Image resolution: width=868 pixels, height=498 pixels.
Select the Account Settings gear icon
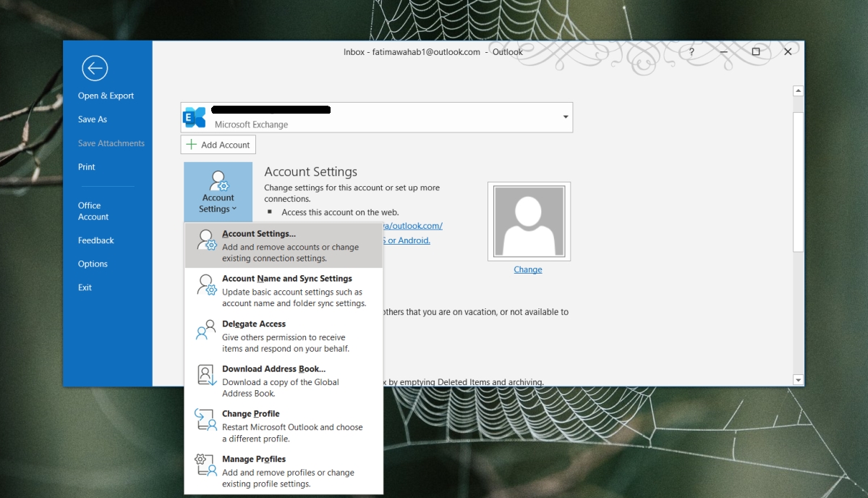coord(218,182)
